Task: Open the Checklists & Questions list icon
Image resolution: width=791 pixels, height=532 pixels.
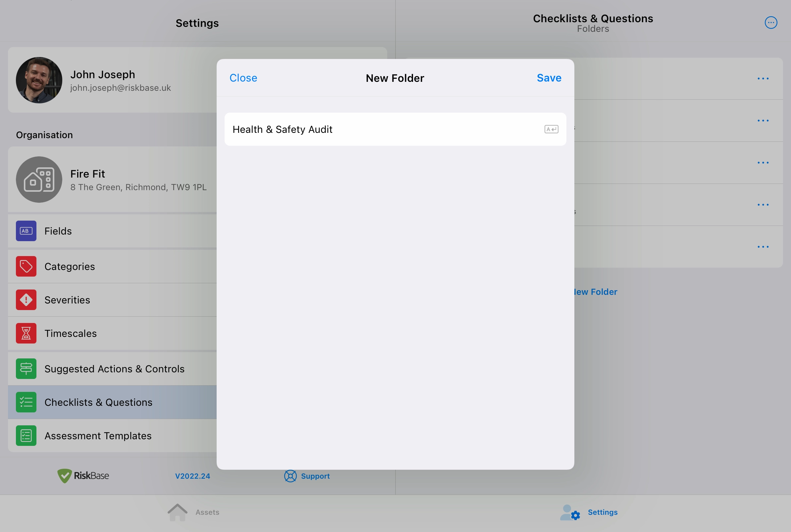Action: [x=26, y=402]
